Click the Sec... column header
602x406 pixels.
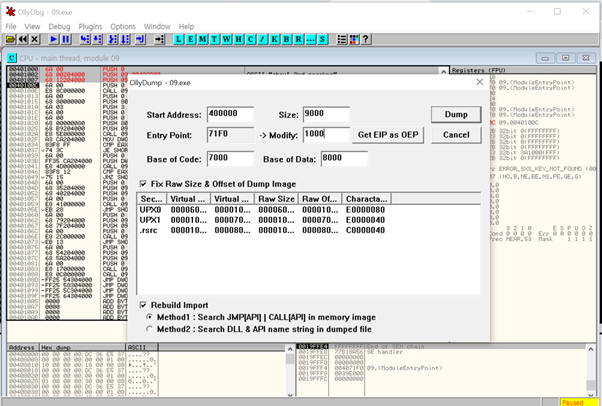coord(152,199)
